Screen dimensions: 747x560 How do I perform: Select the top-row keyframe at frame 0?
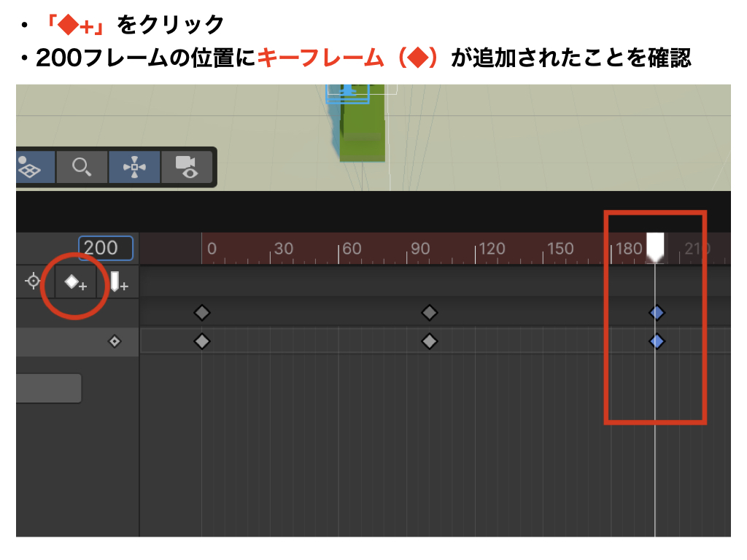(x=202, y=313)
